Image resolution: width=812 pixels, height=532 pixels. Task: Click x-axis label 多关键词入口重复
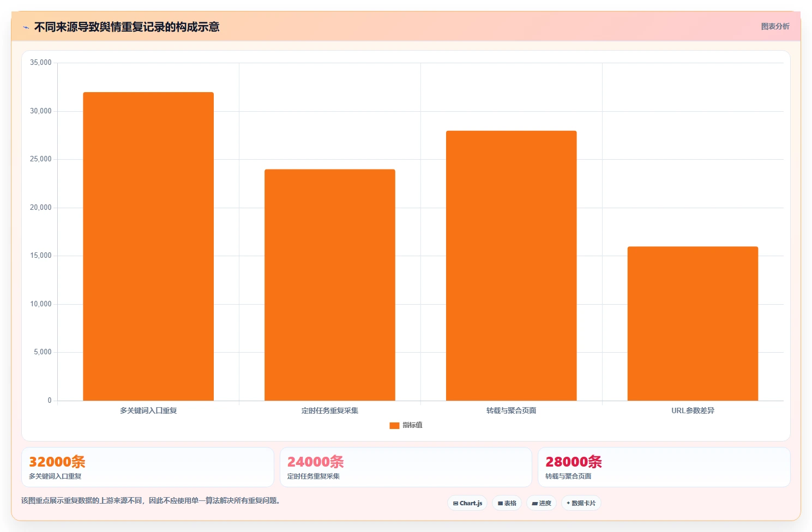(x=148, y=410)
